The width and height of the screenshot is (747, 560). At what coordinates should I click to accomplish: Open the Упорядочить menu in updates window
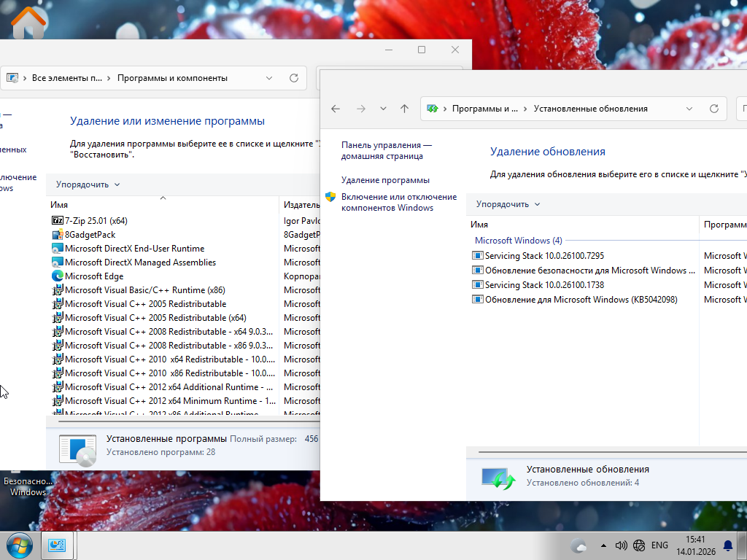pyautogui.click(x=508, y=204)
